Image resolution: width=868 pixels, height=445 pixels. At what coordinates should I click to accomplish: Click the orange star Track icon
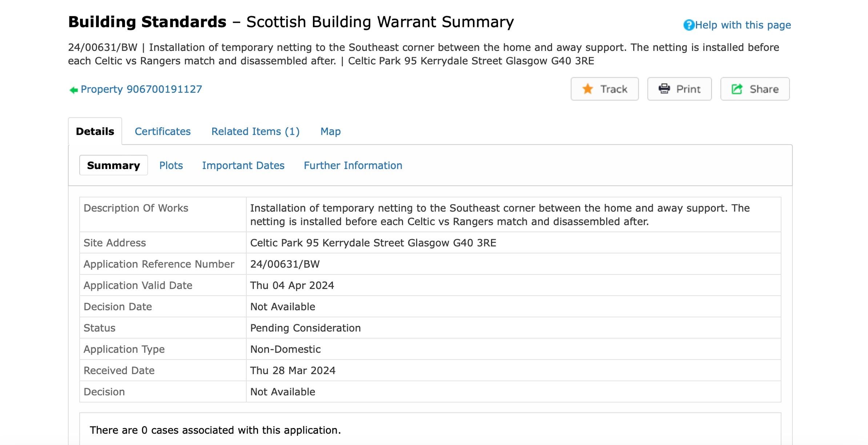[x=587, y=89]
